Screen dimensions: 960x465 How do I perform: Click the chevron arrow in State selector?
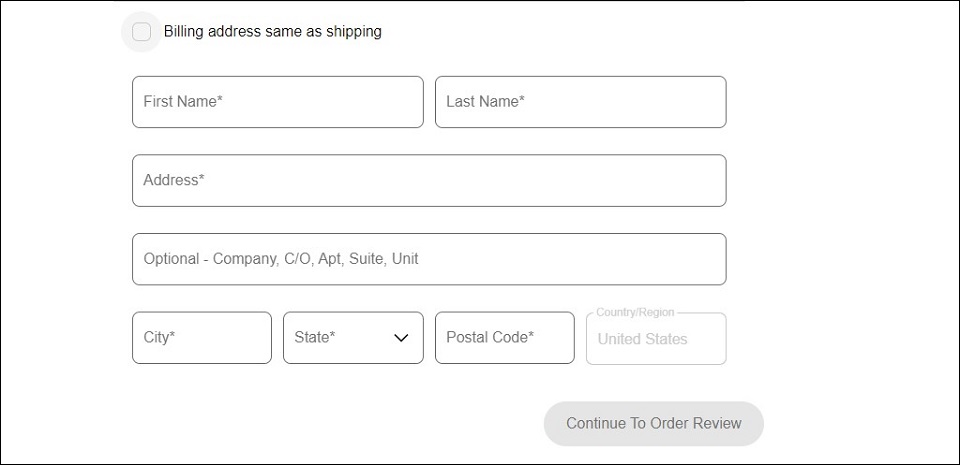[x=401, y=338]
